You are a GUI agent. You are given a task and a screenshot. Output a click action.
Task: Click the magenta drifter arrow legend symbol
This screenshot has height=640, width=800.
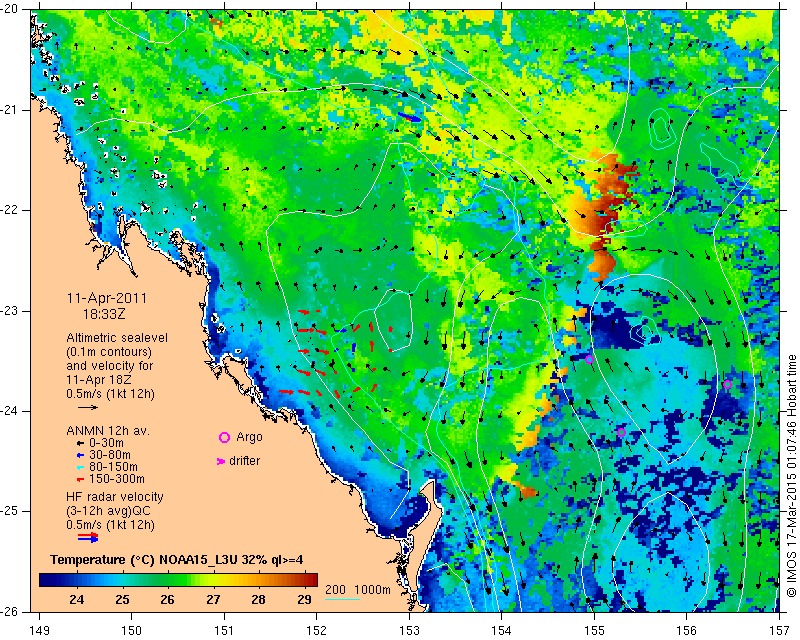(x=221, y=461)
